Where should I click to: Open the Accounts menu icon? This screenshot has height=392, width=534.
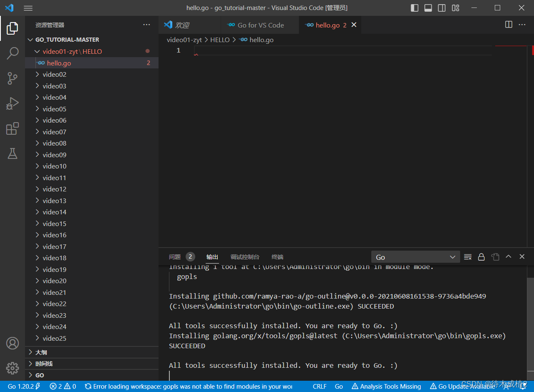click(13, 343)
